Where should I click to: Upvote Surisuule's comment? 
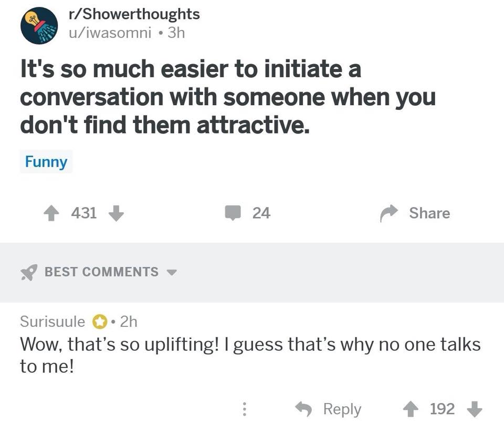coord(411,409)
